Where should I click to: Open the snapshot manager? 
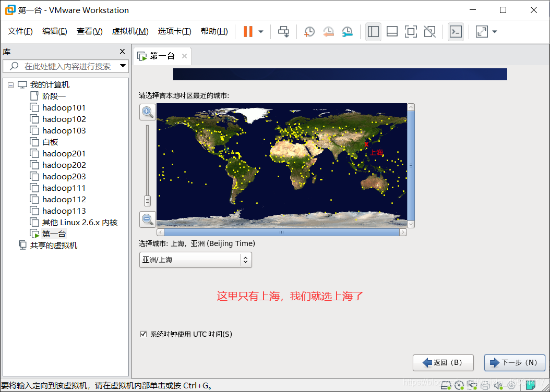[347, 31]
